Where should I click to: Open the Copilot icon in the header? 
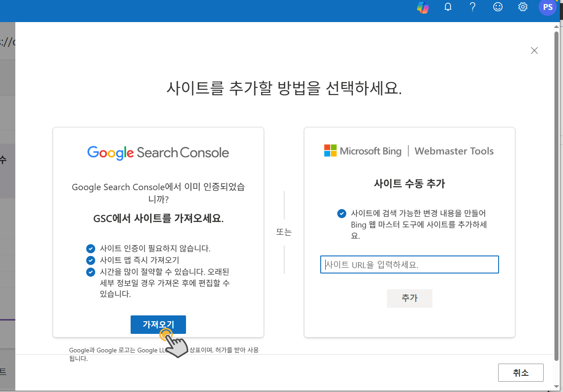(x=423, y=7)
